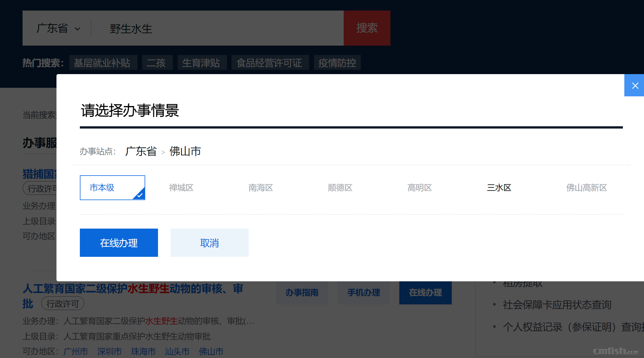644x358 pixels.
Task: Open 手机办理 for the breeding permit
Action: [364, 292]
